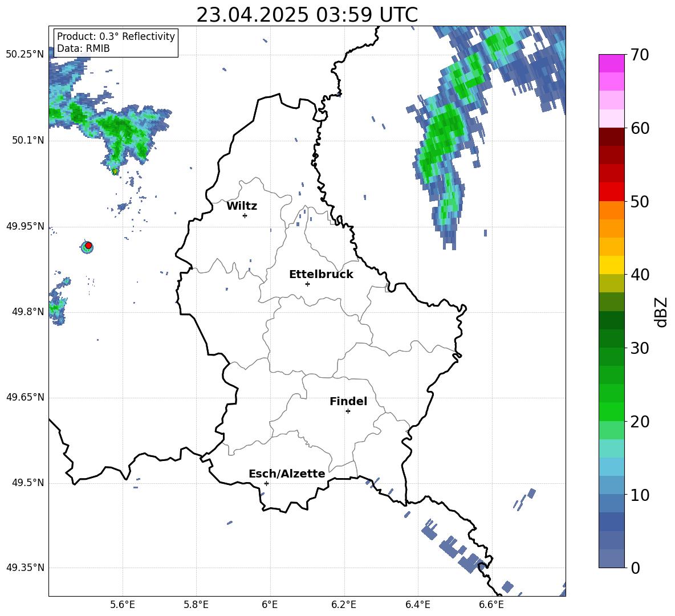Click the dBZ colorbar axis label
This screenshot has width=675, height=616.
[661, 312]
